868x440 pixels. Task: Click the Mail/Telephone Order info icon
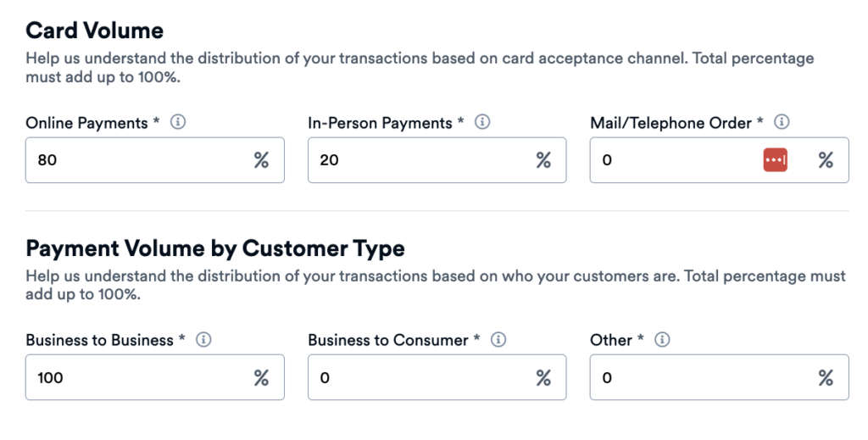[782, 122]
